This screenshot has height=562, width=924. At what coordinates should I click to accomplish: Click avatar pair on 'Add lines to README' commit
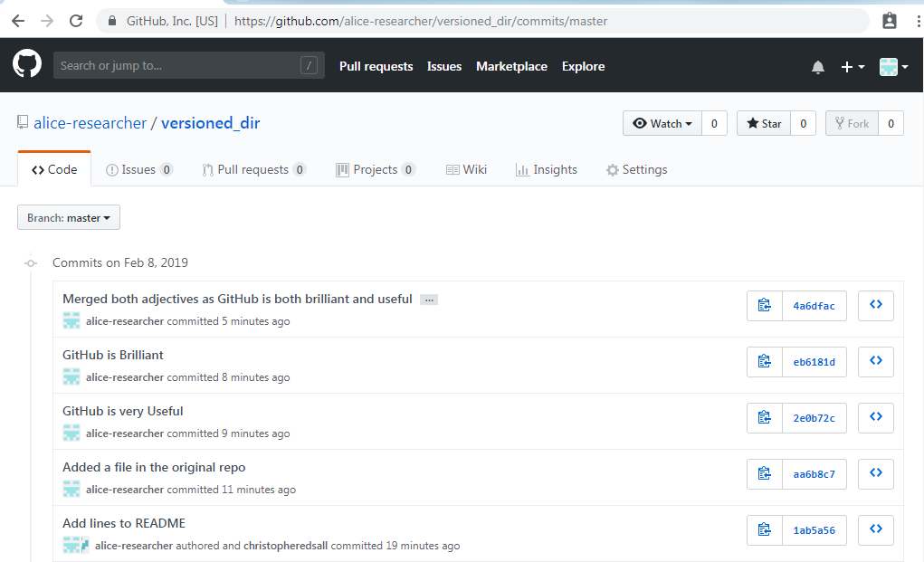[x=76, y=545]
